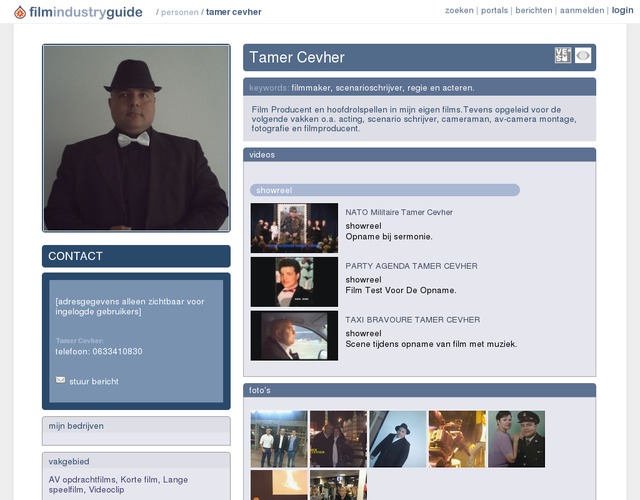640x500 pixels.
Task: Click the VES badge icon in header
Action: [x=563, y=56]
